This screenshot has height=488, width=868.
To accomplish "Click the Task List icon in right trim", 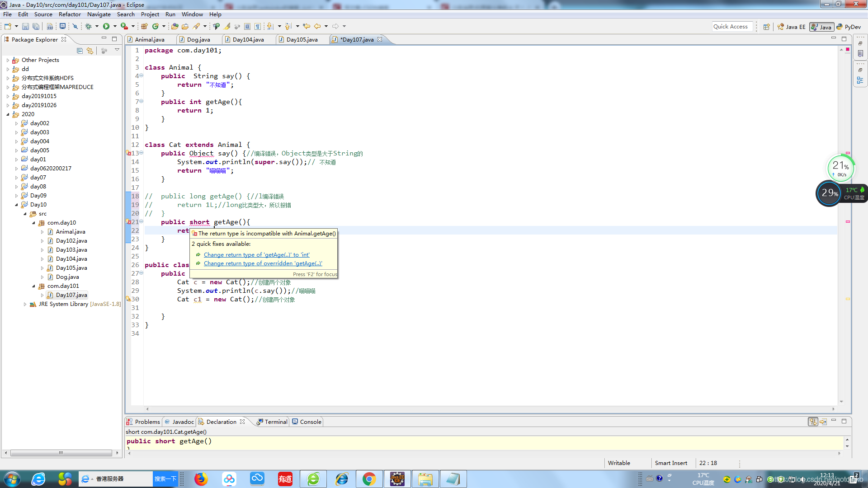I will click(860, 53).
